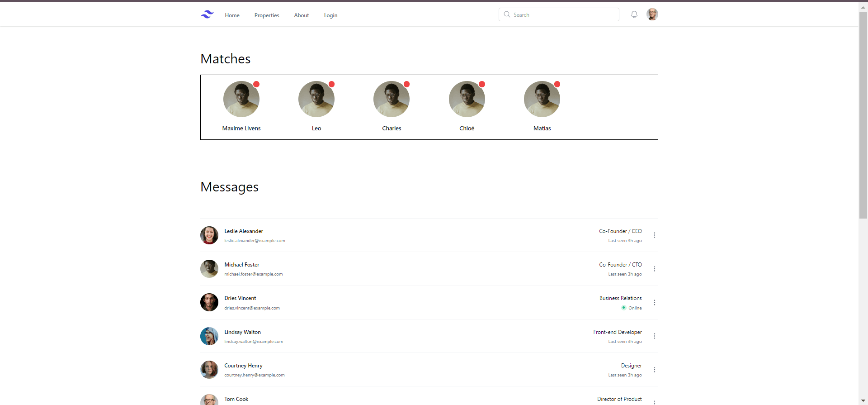This screenshot has width=868, height=405.
Task: Navigate to the About page
Action: tap(301, 15)
